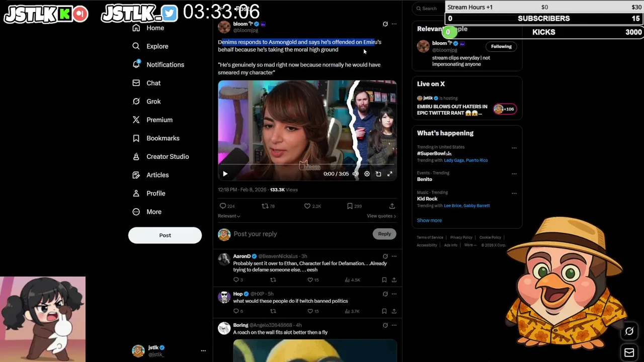Open the Relevant sort dropdown
The width and height of the screenshot is (644, 362).
[x=229, y=216]
